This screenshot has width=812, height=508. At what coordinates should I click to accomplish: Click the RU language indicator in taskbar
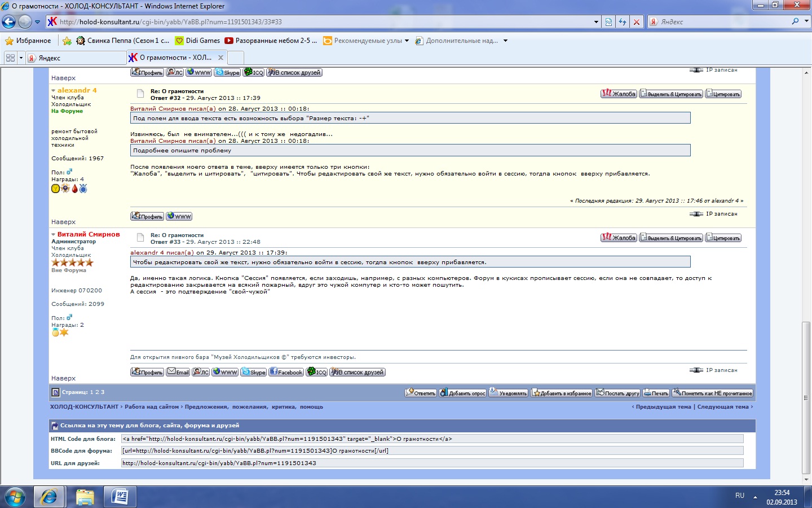[x=740, y=496]
